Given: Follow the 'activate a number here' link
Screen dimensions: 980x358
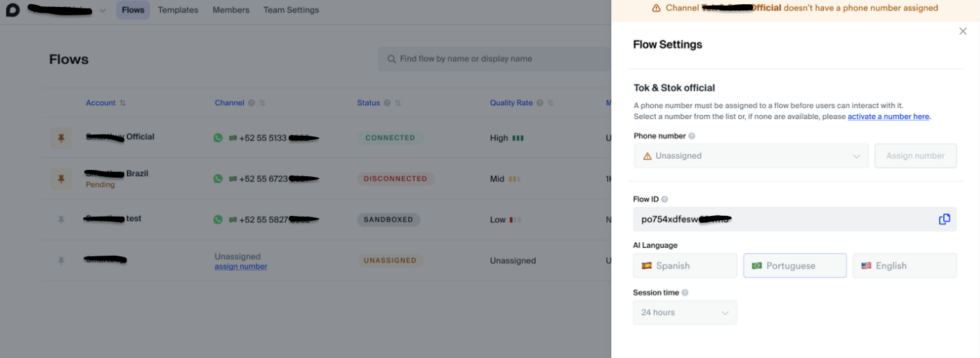Looking at the screenshot, I should [888, 117].
